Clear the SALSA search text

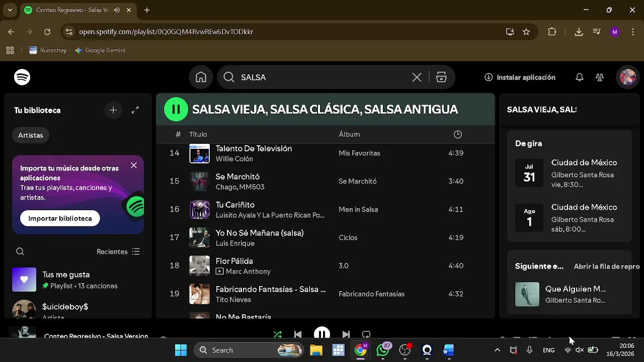click(417, 77)
